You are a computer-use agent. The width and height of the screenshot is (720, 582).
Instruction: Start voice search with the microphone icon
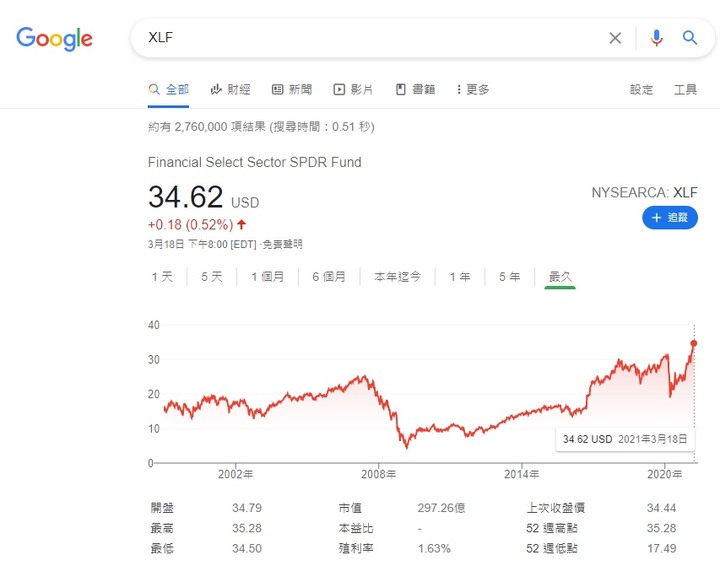click(657, 38)
